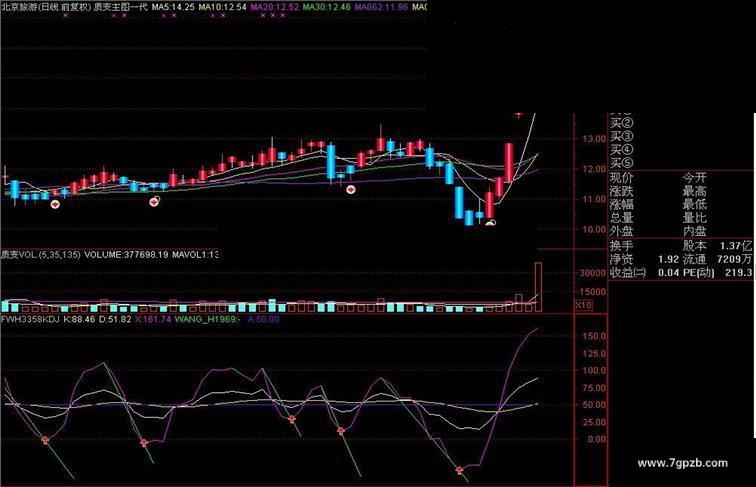Click the 外盘 field label
This screenshot has height=487, width=756.
coord(621,231)
